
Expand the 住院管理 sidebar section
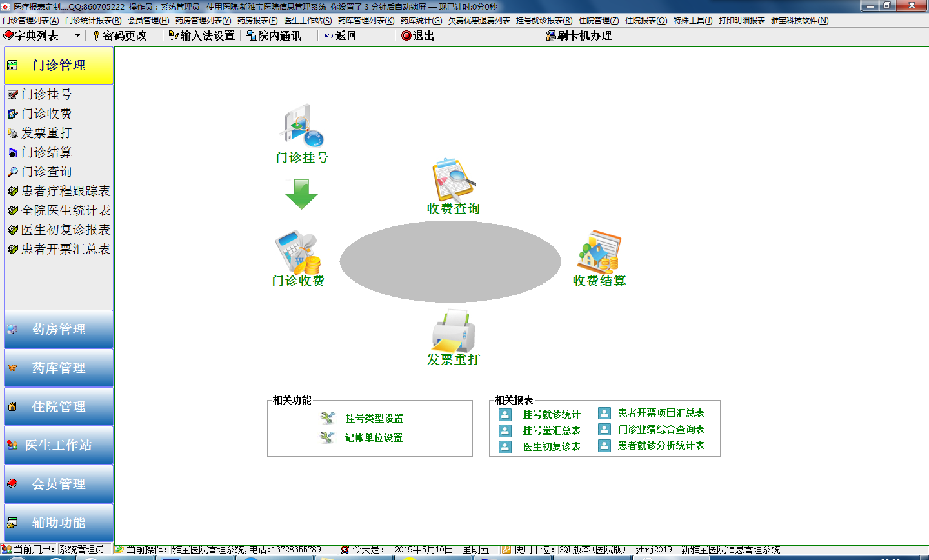click(59, 406)
